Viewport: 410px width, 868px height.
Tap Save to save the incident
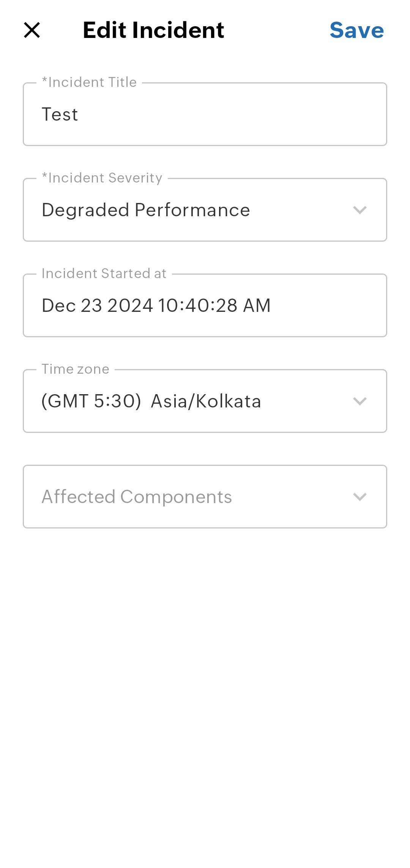(x=356, y=30)
